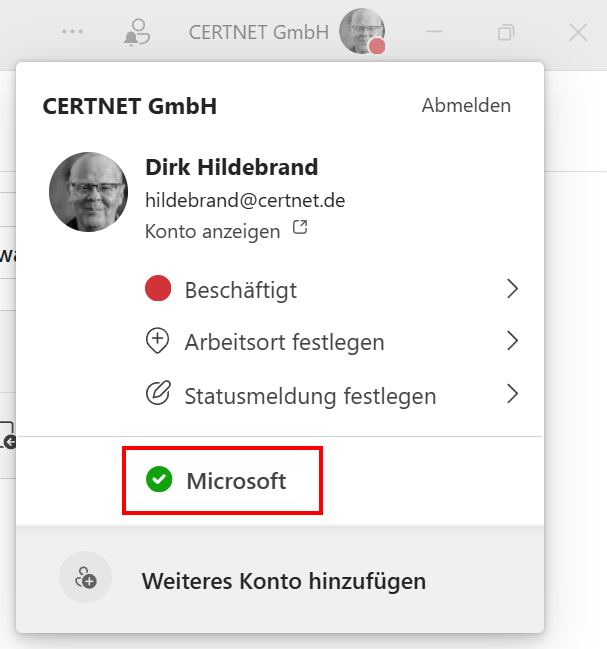Select the Statusmeldung festlegen menu entry
The height and width of the screenshot is (649, 607).
click(x=310, y=396)
